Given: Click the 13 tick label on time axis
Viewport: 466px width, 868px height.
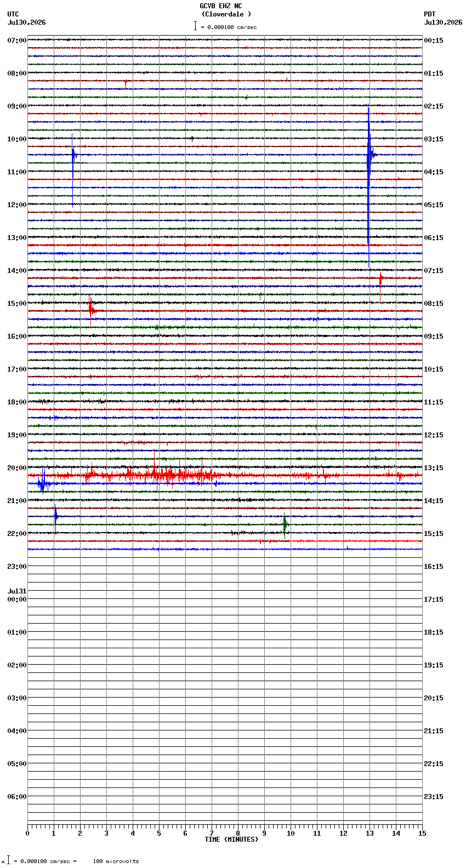Looking at the screenshot, I should pyautogui.click(x=370, y=833).
